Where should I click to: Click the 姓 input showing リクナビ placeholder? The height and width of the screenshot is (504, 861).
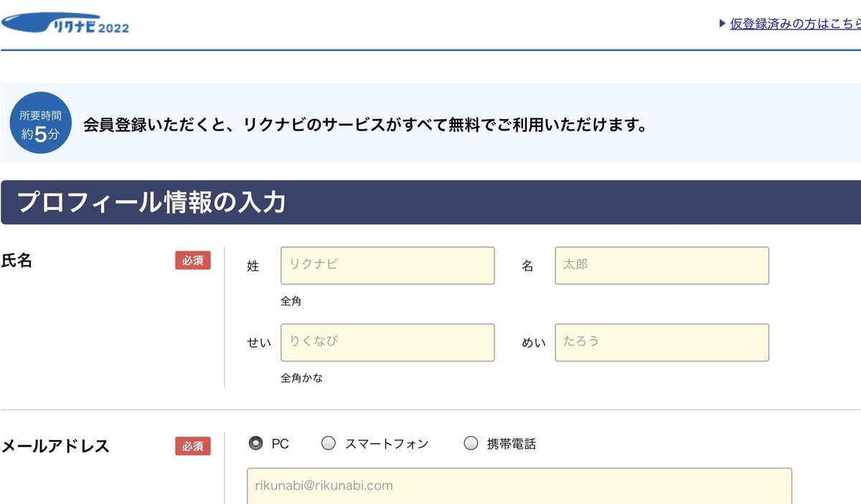coord(387,265)
